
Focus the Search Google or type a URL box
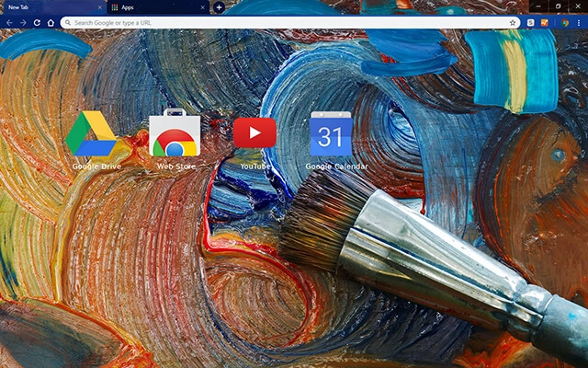(290, 23)
